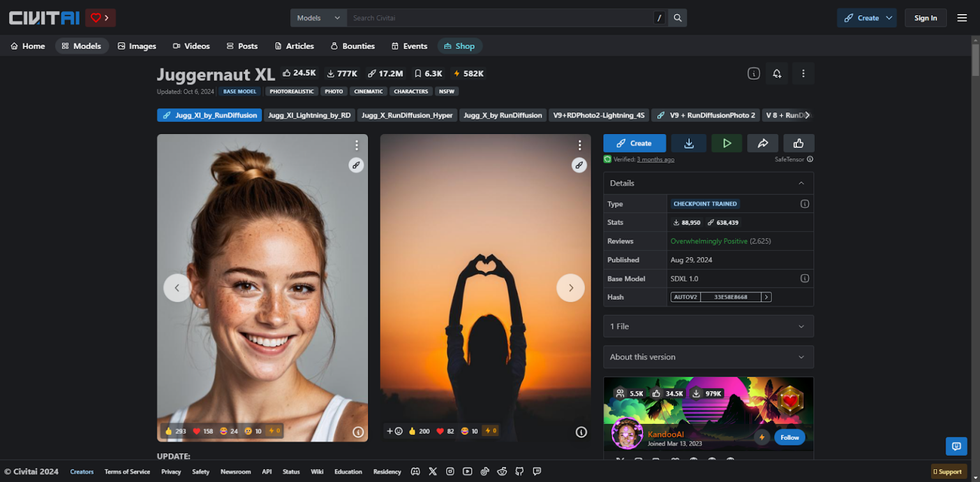The height and width of the screenshot is (482, 980).
Task: Click the green play run button
Action: coord(726,143)
